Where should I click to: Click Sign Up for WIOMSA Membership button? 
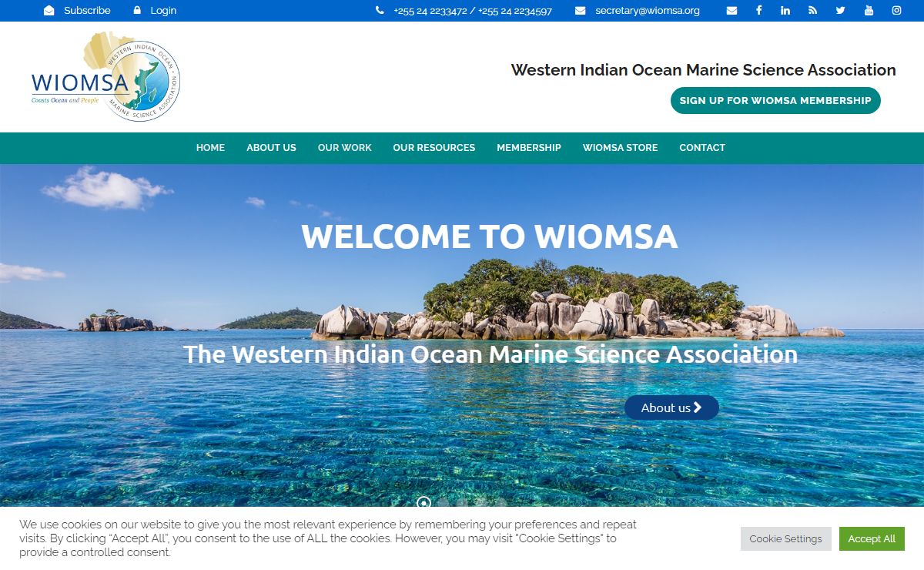pos(775,101)
